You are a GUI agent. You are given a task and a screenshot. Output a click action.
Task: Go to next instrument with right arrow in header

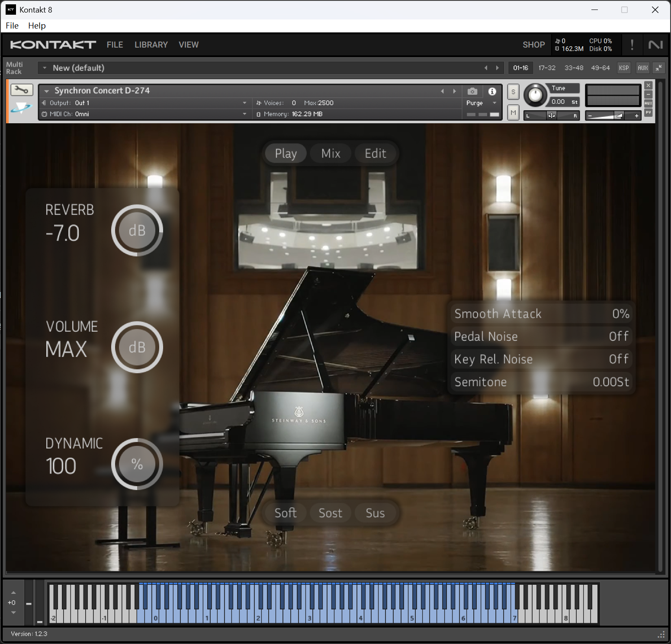[454, 91]
